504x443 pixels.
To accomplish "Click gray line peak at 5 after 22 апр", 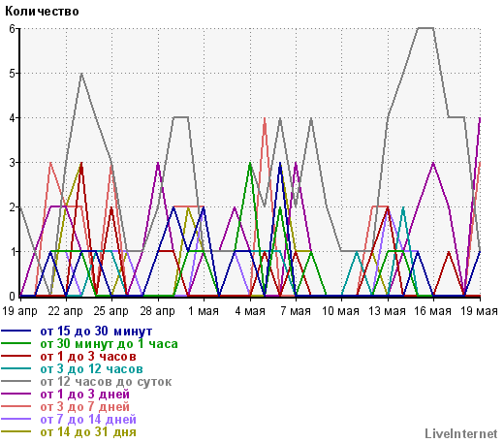I will coord(81,74).
